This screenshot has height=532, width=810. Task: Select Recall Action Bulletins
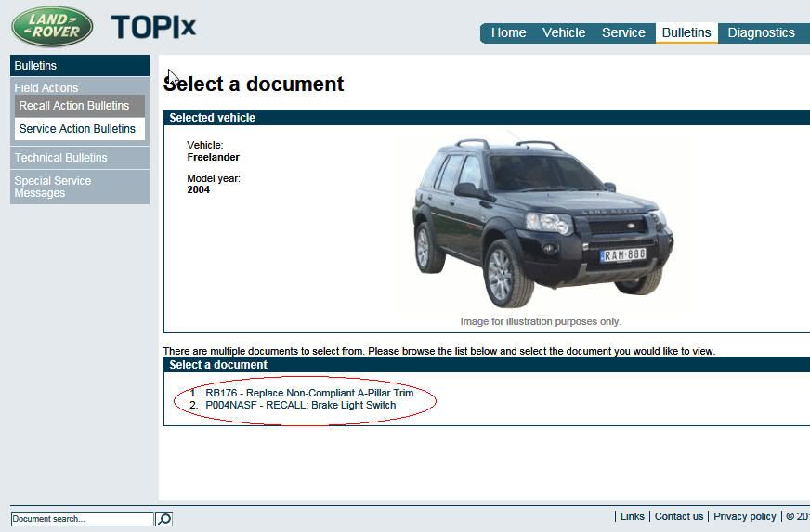[x=80, y=106]
